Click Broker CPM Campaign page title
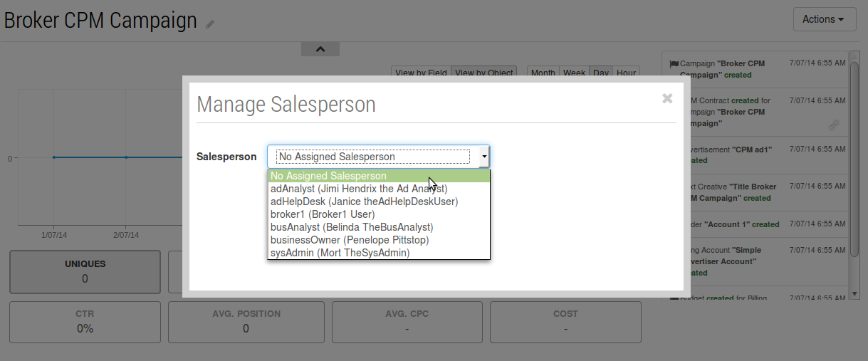The width and height of the screenshot is (868, 361). (x=100, y=20)
